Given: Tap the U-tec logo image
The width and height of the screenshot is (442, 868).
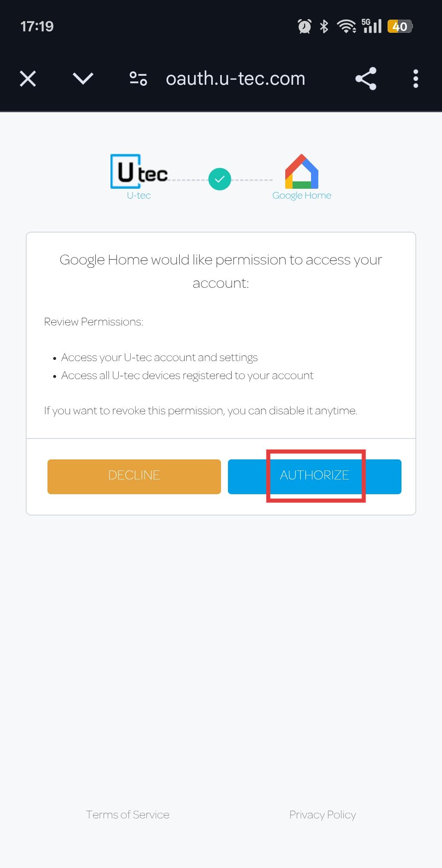Looking at the screenshot, I should (139, 171).
